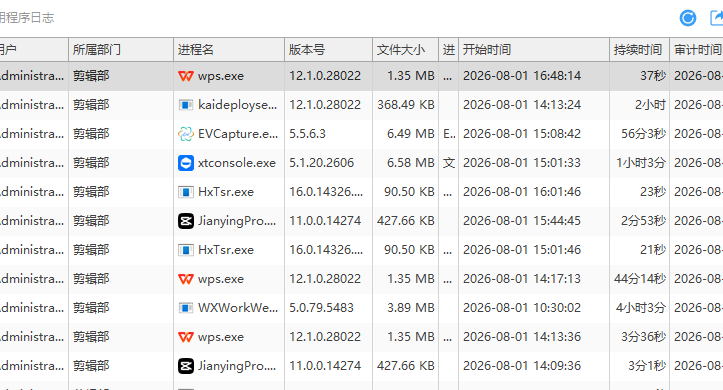Image resolution: width=723 pixels, height=390 pixels.
Task: Sort by 持续时间 column header
Action: pyautogui.click(x=639, y=49)
